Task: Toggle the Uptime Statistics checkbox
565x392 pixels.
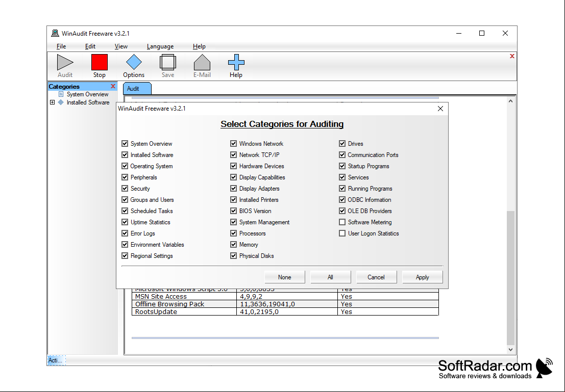Action: click(125, 222)
